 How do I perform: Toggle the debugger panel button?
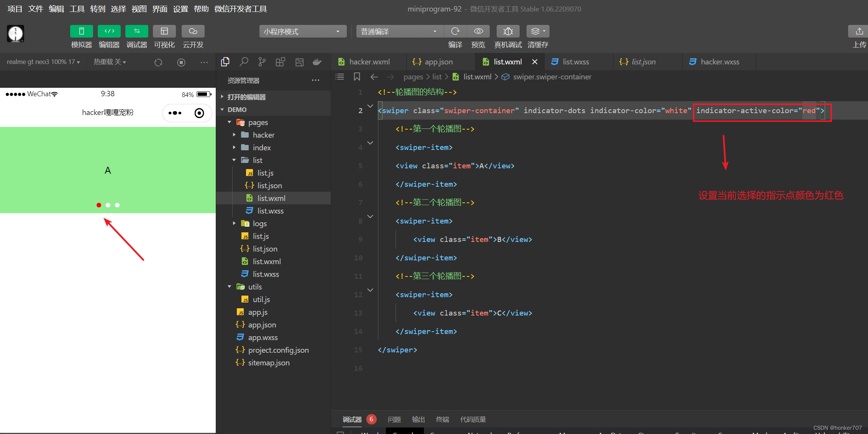137,31
